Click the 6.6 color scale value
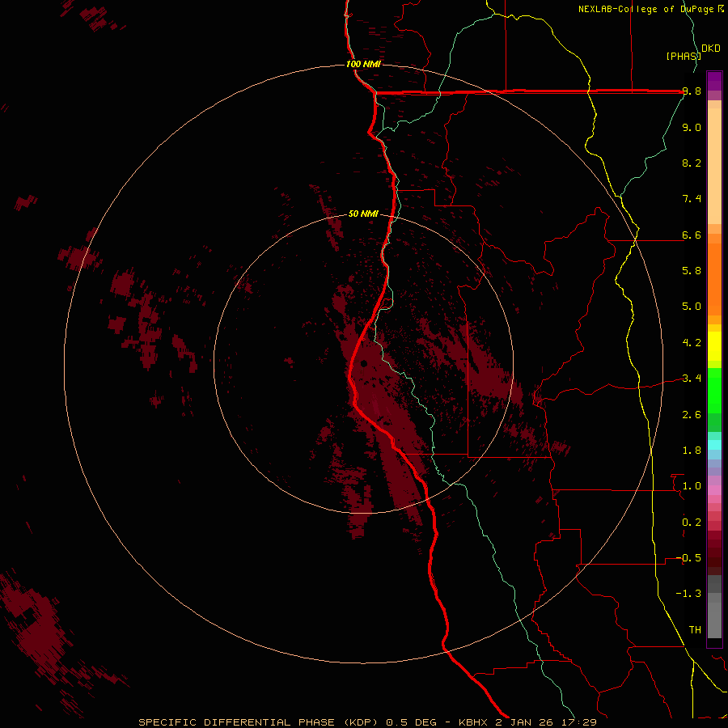728x728 pixels. tap(692, 235)
